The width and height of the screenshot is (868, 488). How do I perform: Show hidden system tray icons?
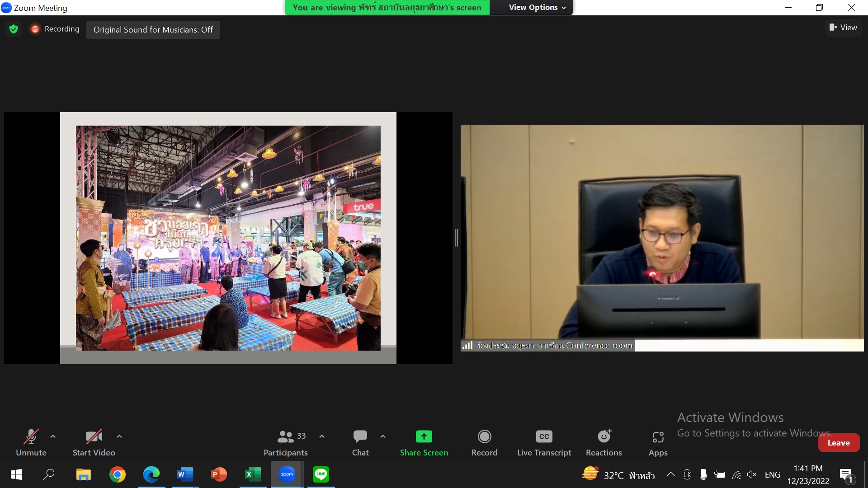click(671, 474)
